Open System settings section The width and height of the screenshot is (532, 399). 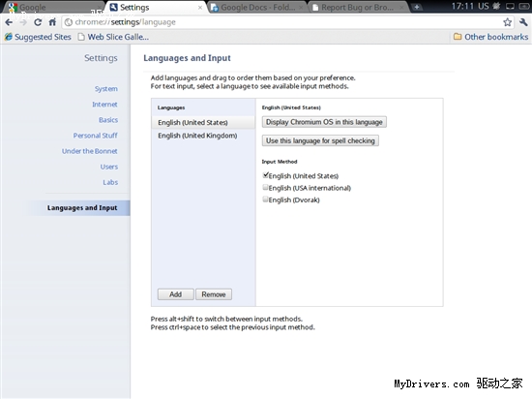tap(106, 89)
